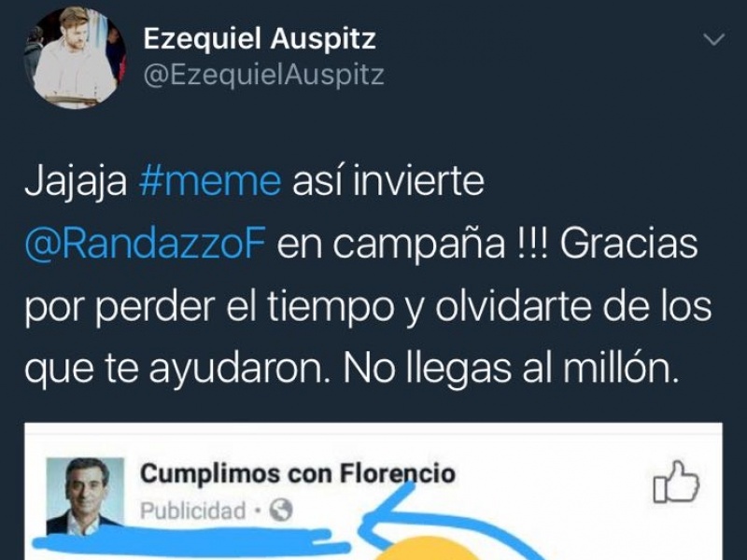Open the tweet options chevron menu
The image size is (747, 560).
tap(713, 39)
